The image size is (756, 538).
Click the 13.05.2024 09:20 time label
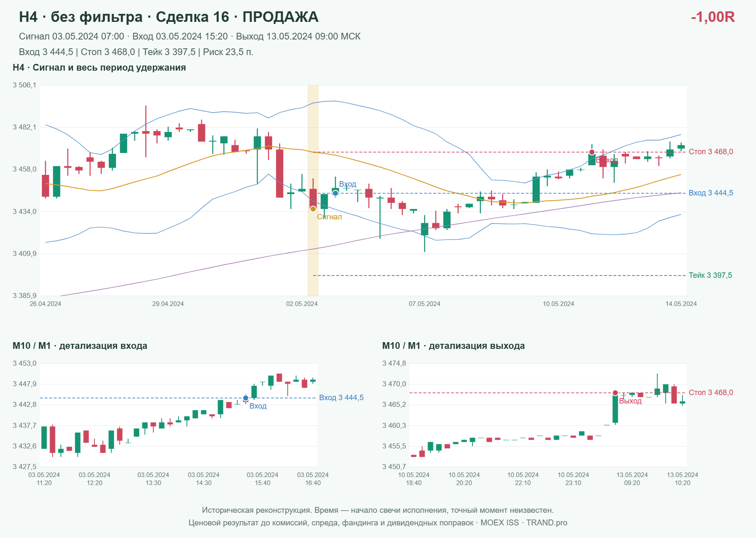pos(632,479)
